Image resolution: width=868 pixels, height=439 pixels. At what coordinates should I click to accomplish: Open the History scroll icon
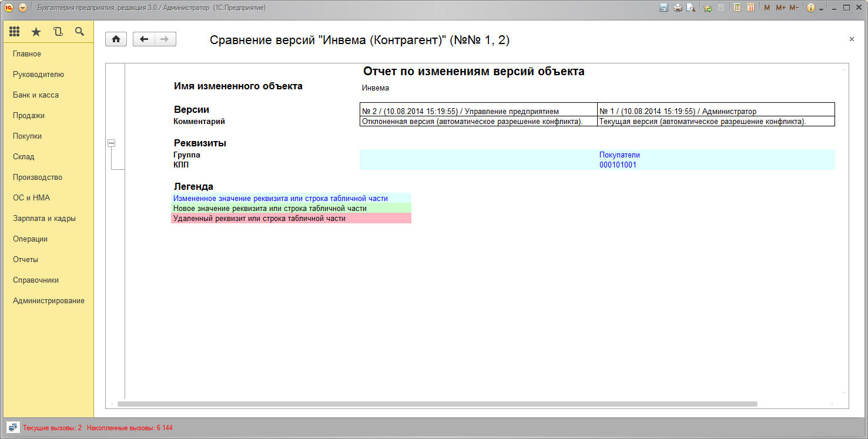(58, 32)
